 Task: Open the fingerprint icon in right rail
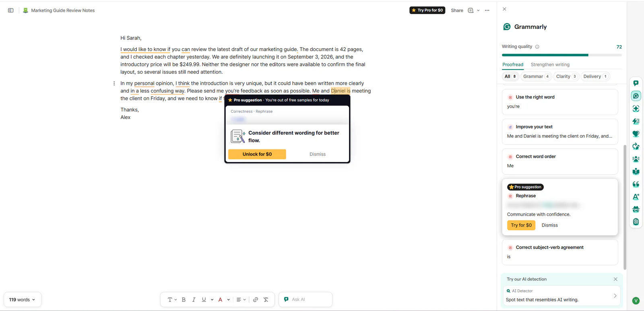(x=636, y=222)
